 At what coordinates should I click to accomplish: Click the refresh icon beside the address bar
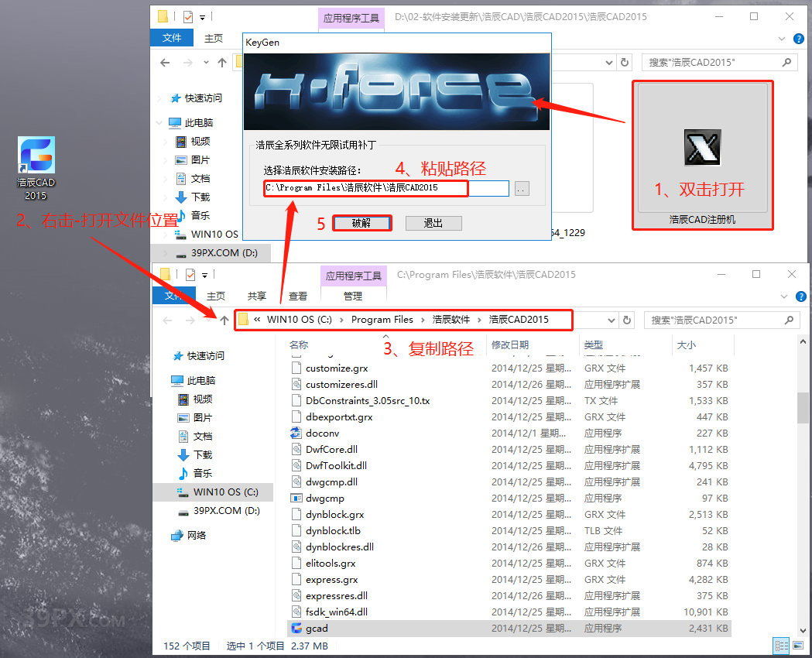tap(628, 320)
